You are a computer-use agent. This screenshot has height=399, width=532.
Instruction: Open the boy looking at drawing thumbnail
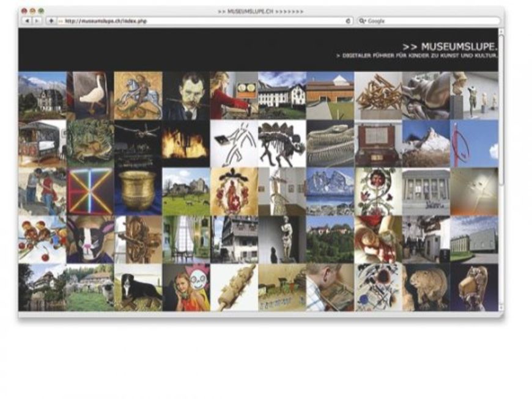330,287
